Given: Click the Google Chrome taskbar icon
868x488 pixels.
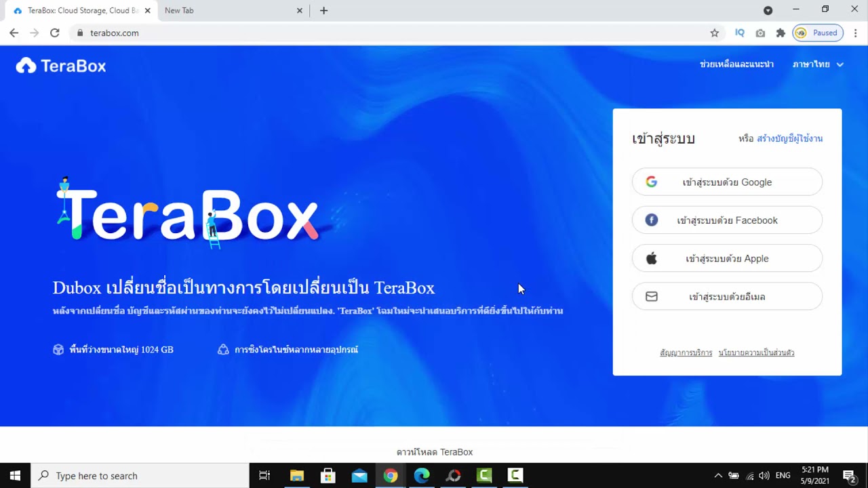Looking at the screenshot, I should pyautogui.click(x=390, y=476).
